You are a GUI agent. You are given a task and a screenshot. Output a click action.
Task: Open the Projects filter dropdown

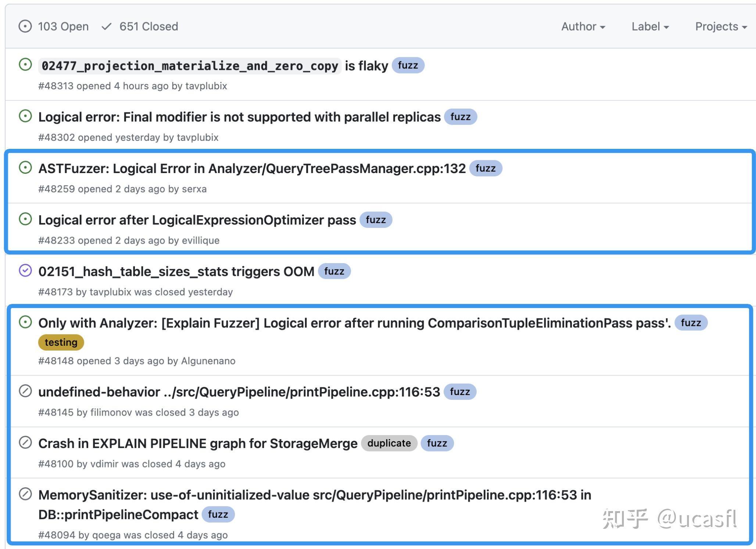720,26
